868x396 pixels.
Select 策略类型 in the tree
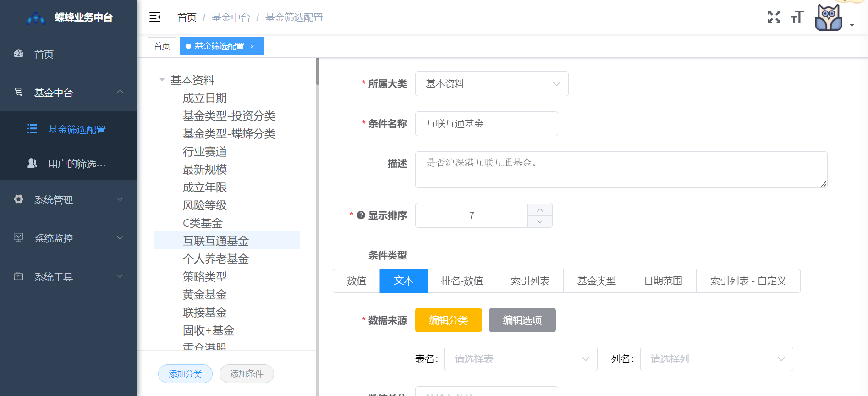205,277
